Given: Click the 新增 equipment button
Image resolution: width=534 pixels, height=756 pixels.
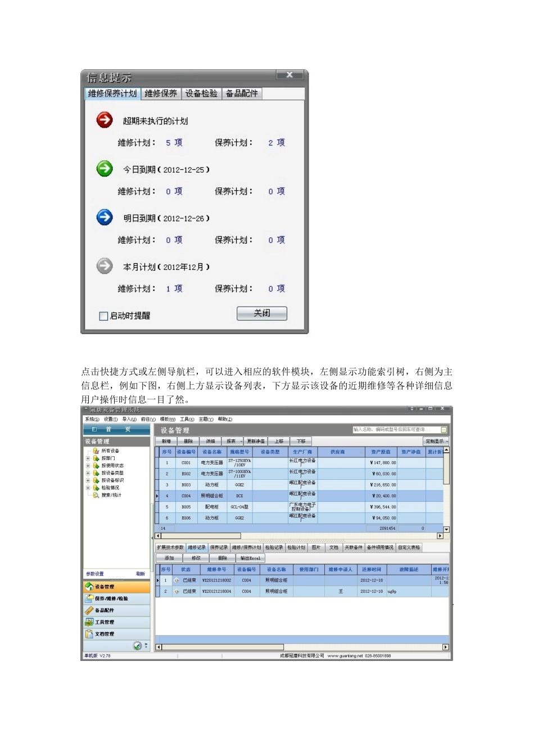Looking at the screenshot, I should [x=166, y=442].
